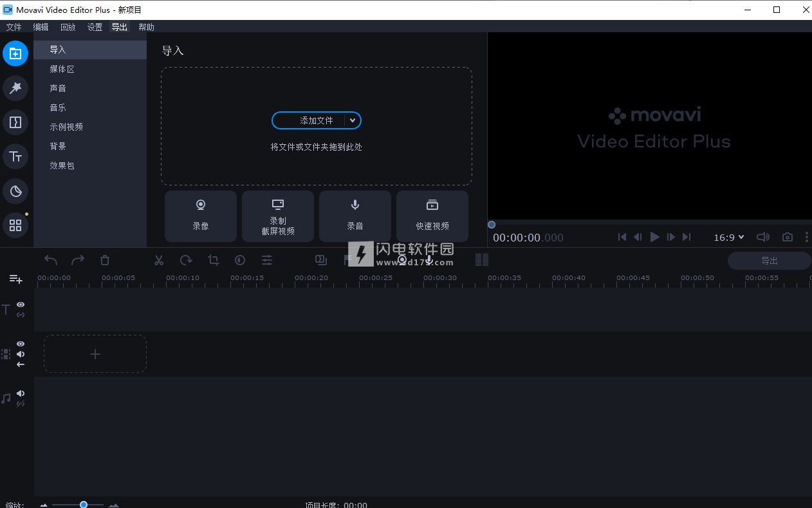Click the scissors split icon
The width and height of the screenshot is (812, 508).
[x=159, y=260]
